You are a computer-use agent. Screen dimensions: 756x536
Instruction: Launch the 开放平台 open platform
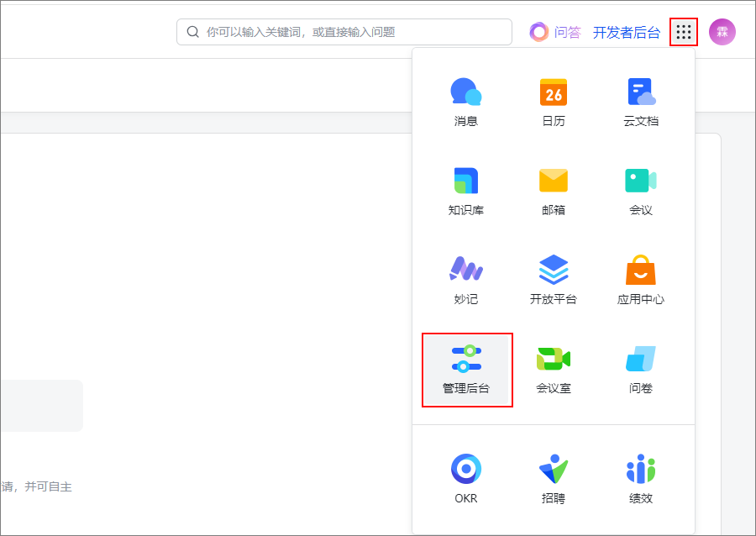coord(553,281)
